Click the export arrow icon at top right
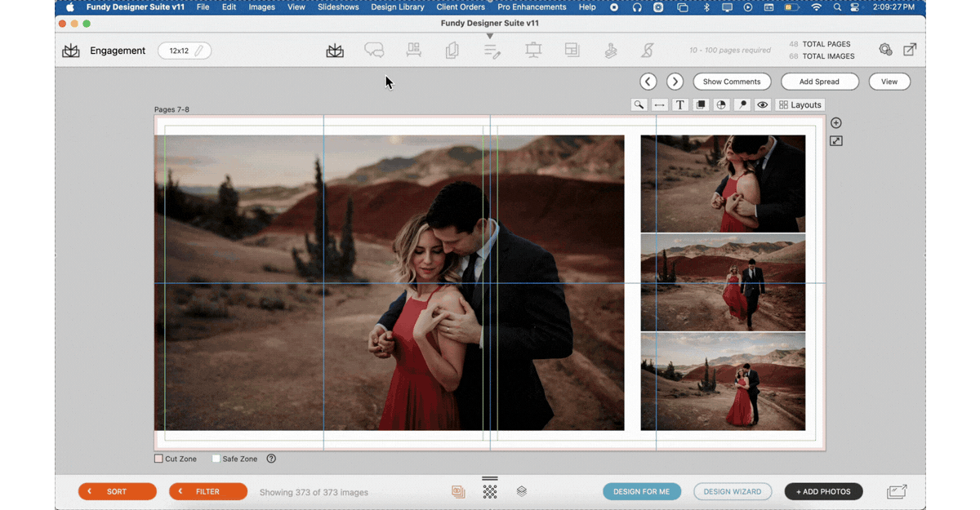The height and width of the screenshot is (510, 980). tap(910, 50)
